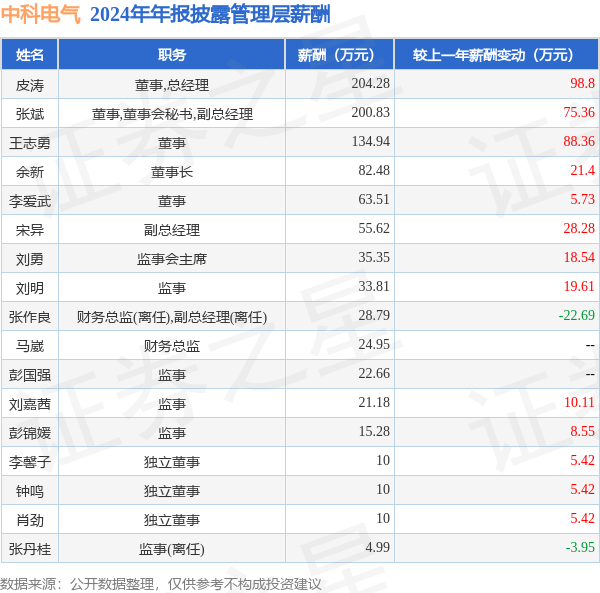Click 财务总监(离任),副总经理(离任) cell
600x593 pixels.
[x=172, y=317]
